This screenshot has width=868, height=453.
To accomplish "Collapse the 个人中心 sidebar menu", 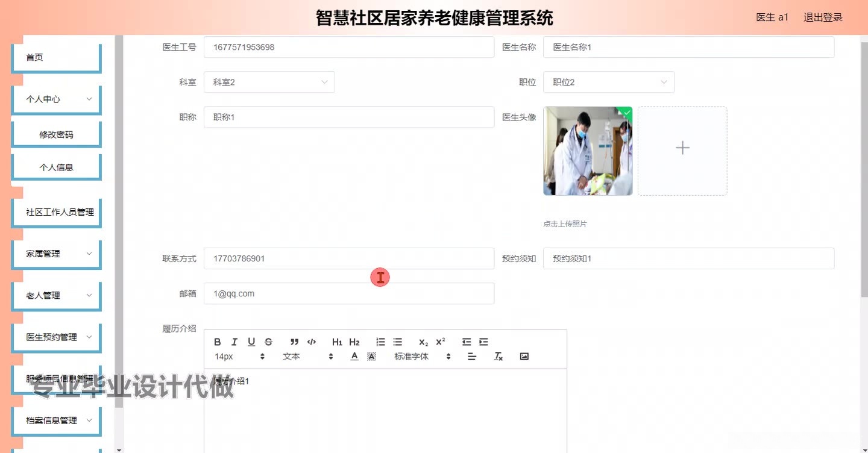I will 56,99.
